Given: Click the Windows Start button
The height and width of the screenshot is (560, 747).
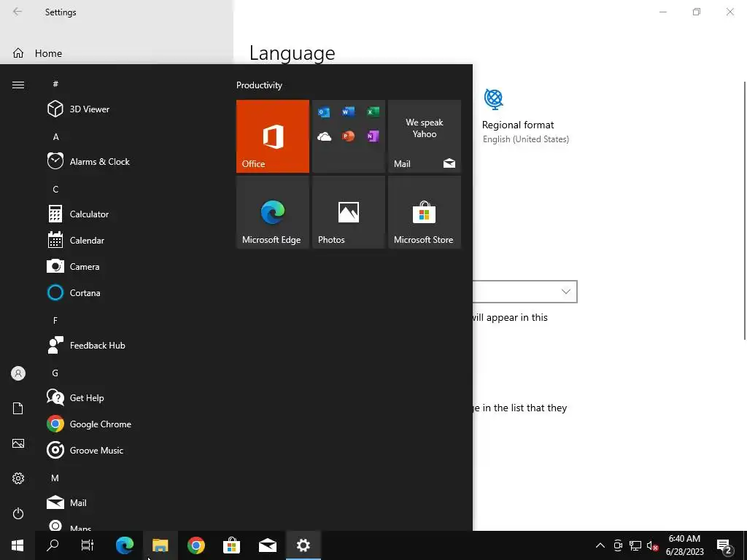Looking at the screenshot, I should 18,545.
